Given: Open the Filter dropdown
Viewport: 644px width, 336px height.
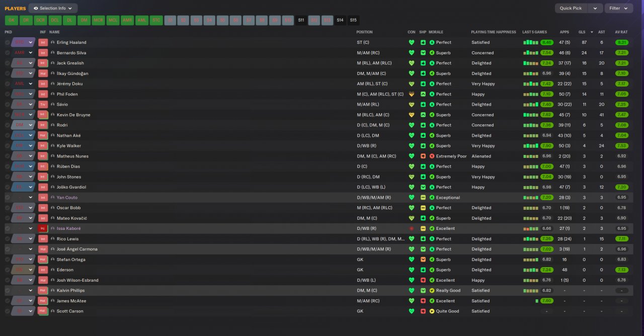Looking at the screenshot, I should coord(619,8).
